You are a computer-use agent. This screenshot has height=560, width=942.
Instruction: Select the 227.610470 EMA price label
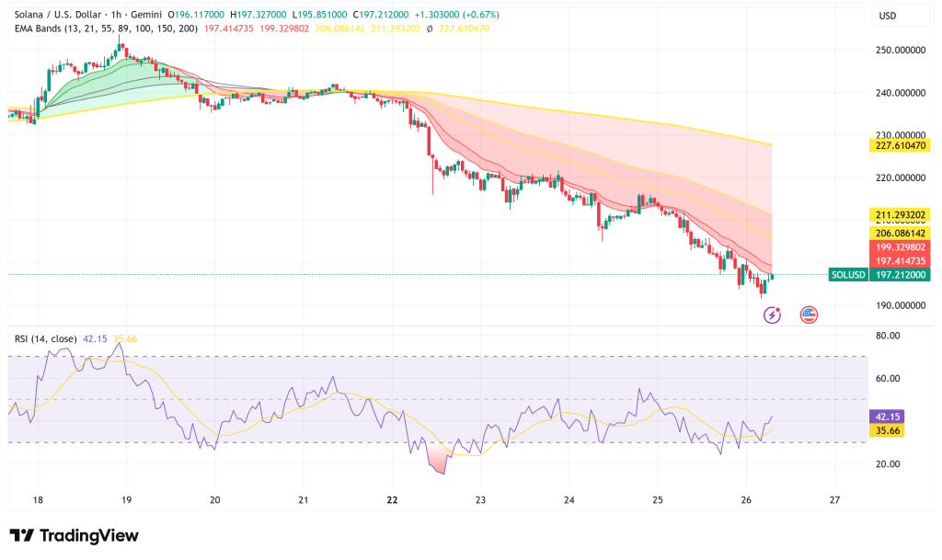[x=900, y=145]
